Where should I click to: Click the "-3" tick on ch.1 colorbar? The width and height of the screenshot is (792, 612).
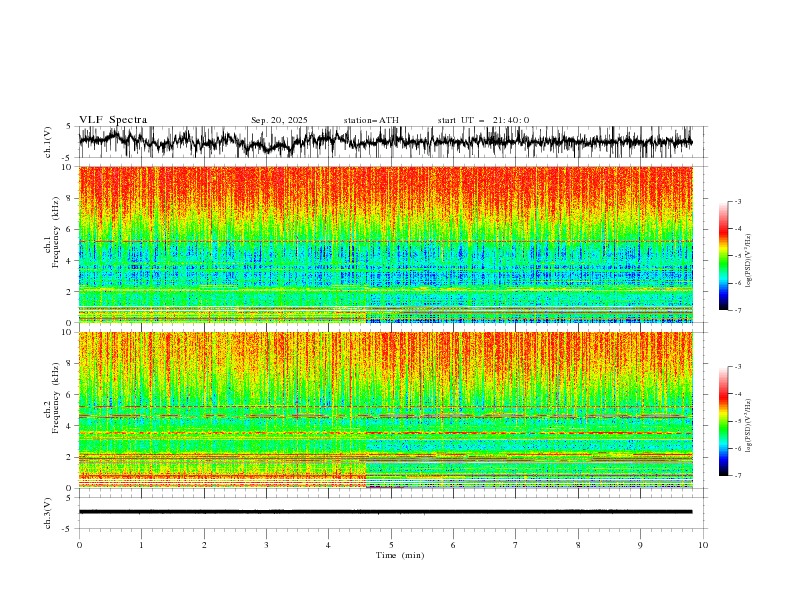(x=737, y=201)
